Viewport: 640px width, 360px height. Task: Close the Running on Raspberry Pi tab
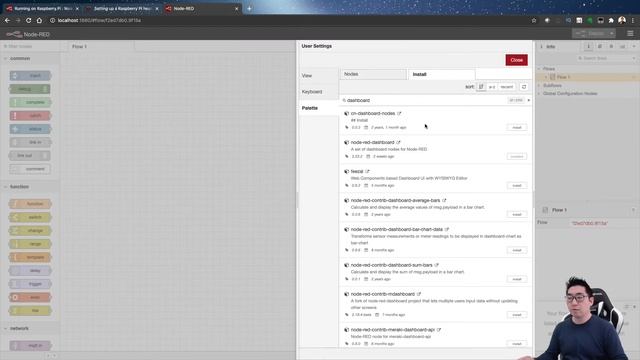77,9
